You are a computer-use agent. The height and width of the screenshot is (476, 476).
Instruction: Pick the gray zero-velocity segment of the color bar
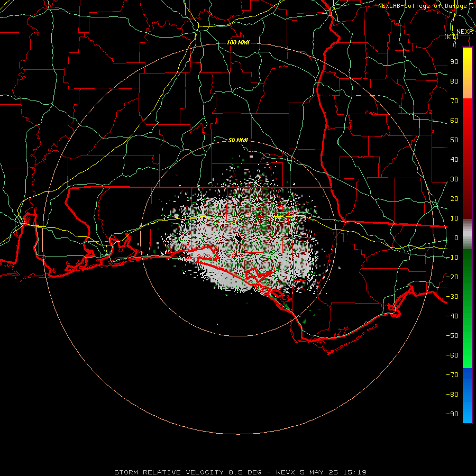(x=467, y=234)
